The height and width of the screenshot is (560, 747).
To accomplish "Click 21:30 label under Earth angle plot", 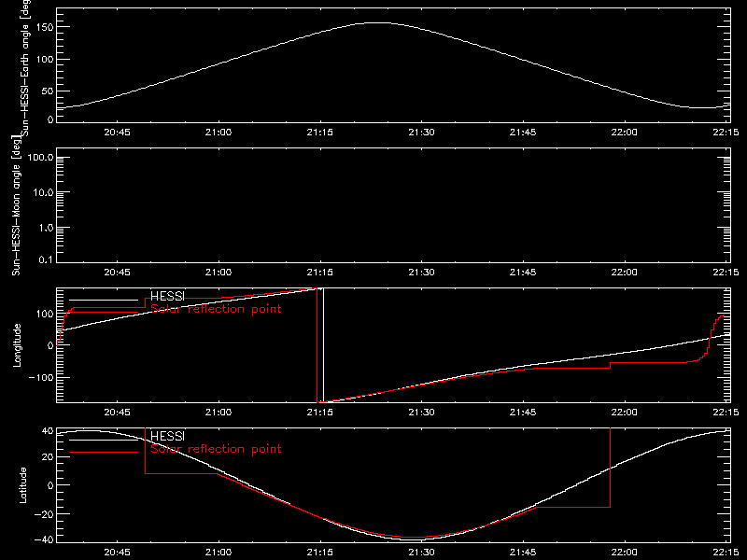I will [422, 133].
